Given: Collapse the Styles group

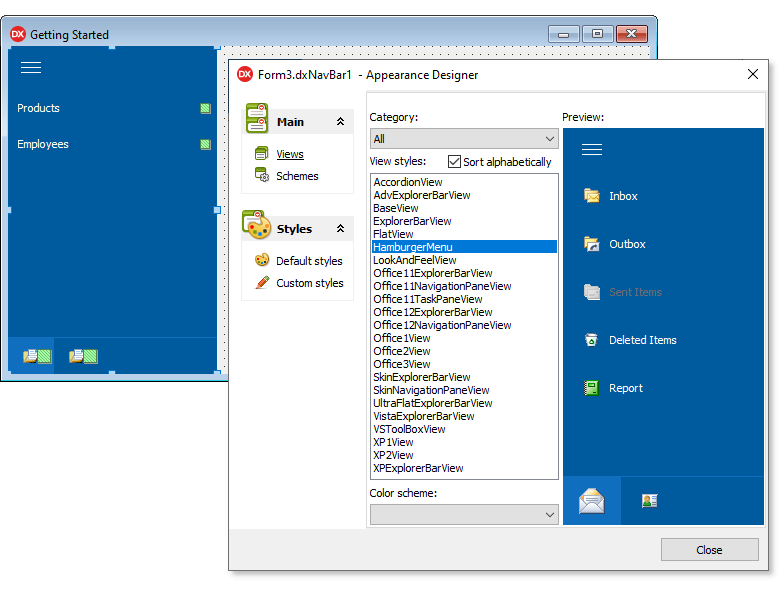Looking at the screenshot, I should point(340,229).
